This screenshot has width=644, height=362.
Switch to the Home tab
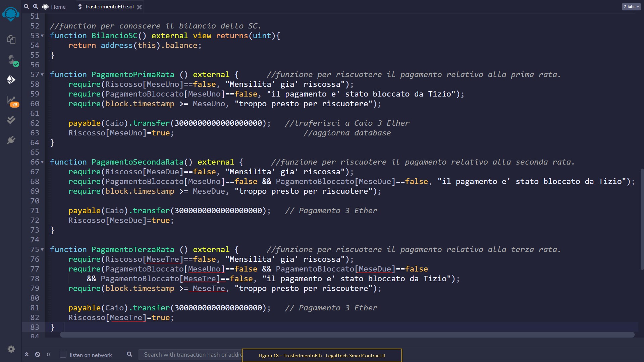(54, 7)
